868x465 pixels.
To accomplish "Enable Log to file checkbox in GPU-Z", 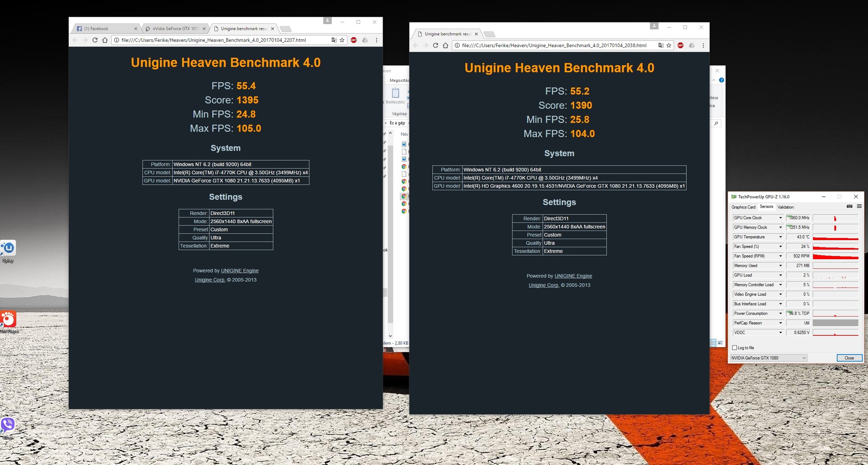I will point(735,348).
